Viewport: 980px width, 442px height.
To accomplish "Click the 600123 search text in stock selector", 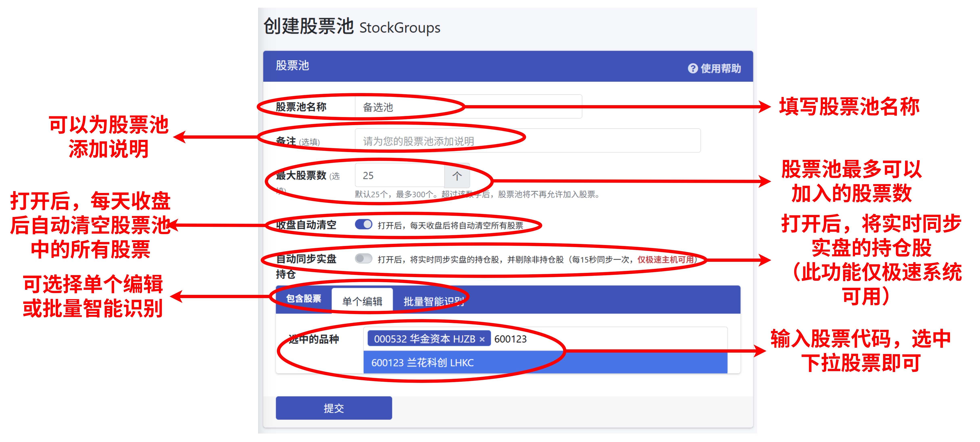I will pyautogui.click(x=510, y=339).
